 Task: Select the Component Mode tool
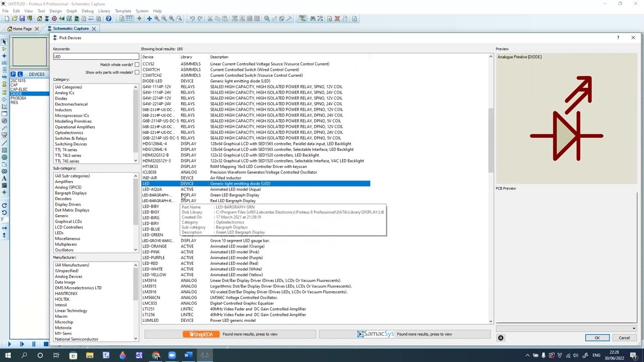(x=4, y=49)
